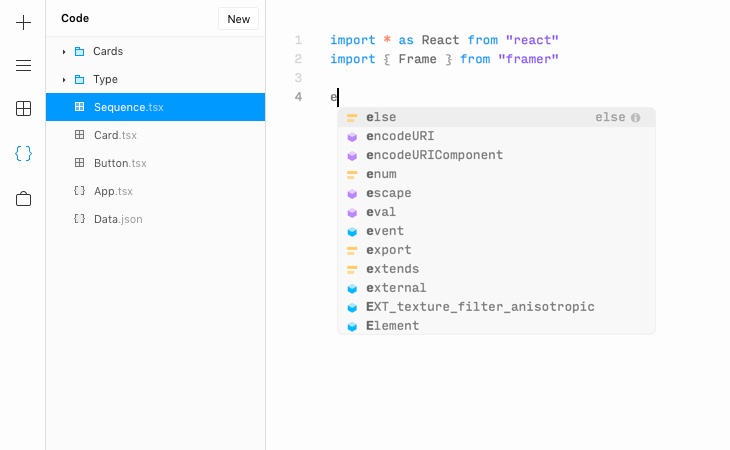Open the store bag icon in sidebar
Image resolution: width=730 pixels, height=450 pixels.
pos(23,198)
